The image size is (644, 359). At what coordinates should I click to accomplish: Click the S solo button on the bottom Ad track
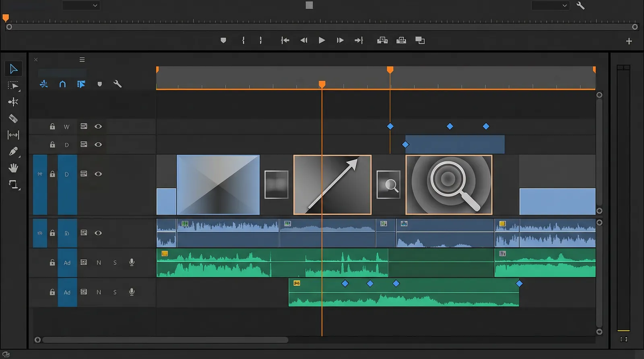(115, 292)
